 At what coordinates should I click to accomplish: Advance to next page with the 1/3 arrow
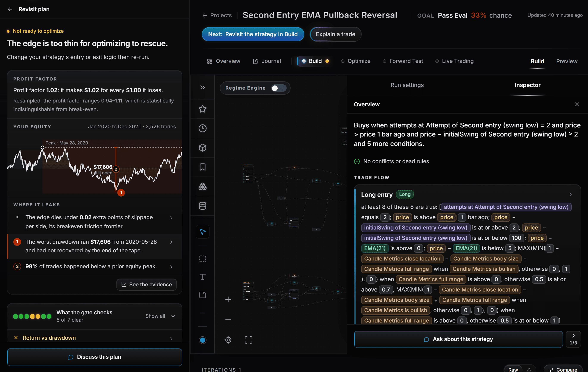click(573, 339)
